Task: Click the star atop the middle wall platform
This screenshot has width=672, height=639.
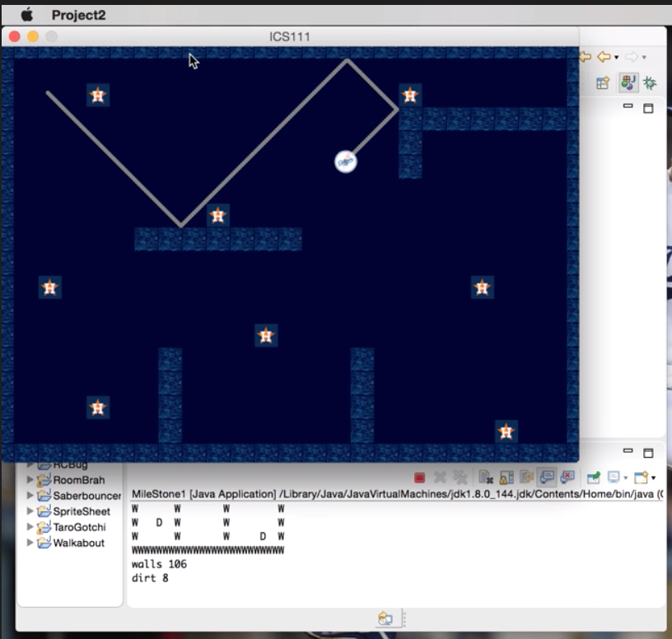Action: pyautogui.click(x=218, y=215)
